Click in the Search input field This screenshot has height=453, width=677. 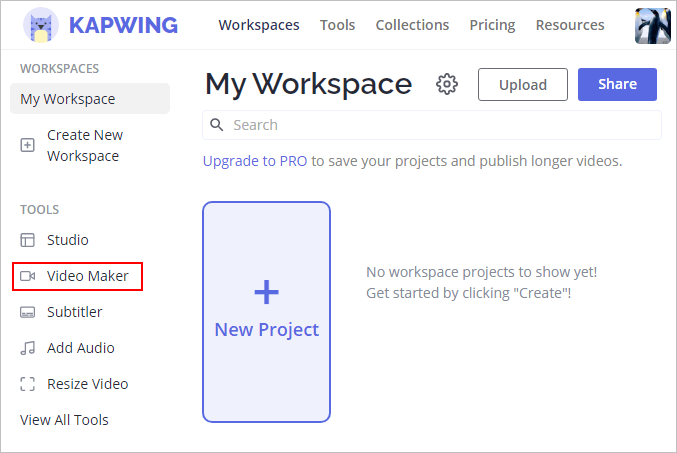point(432,125)
